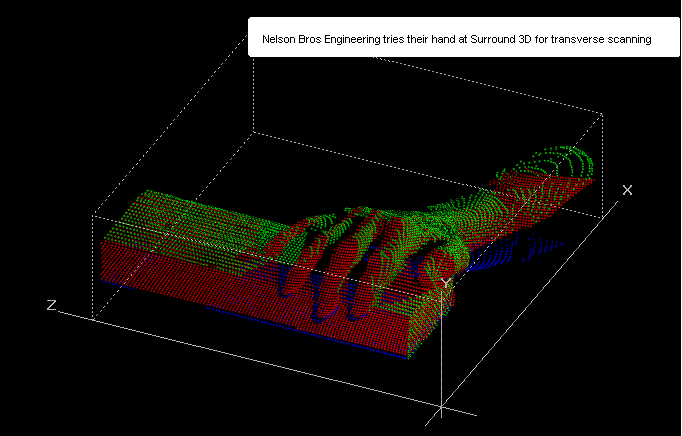Viewport: 682px width, 436px height.
Task: Select the X axis label
Action: tap(627, 190)
